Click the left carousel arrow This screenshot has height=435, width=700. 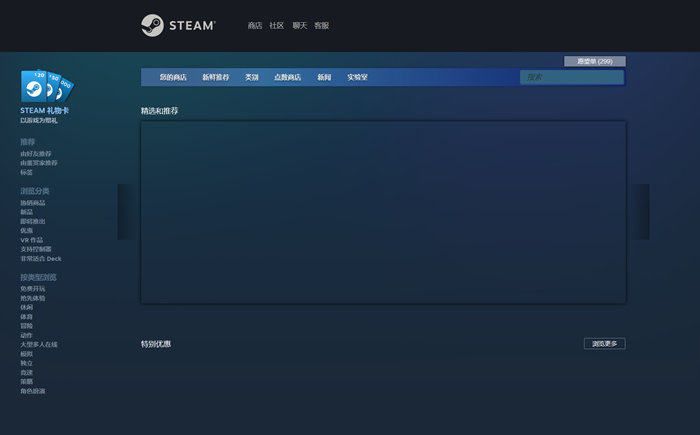[x=127, y=212]
